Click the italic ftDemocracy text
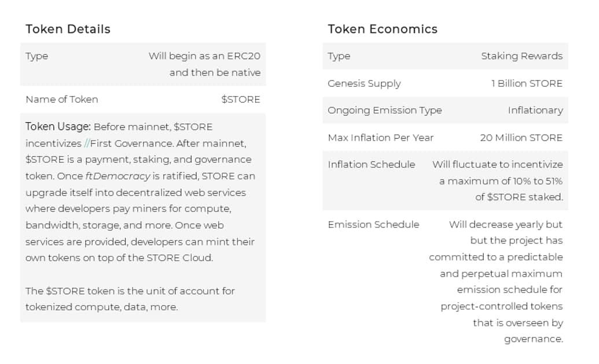The height and width of the screenshot is (364, 599). pos(117,176)
